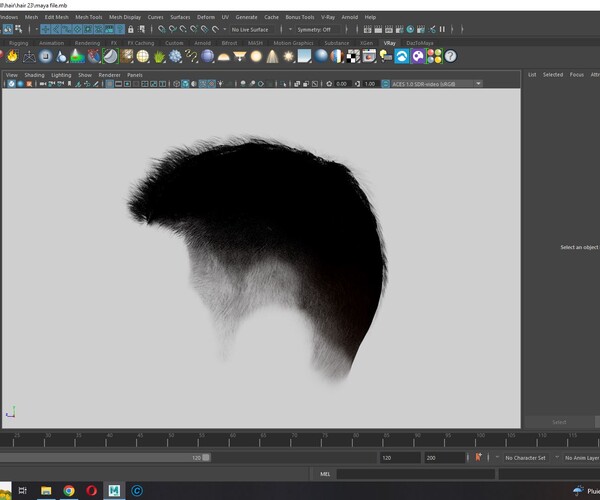This screenshot has width=600, height=500.
Task: Open the purple Chaos Cosmos shelf icon
Action: click(418, 57)
